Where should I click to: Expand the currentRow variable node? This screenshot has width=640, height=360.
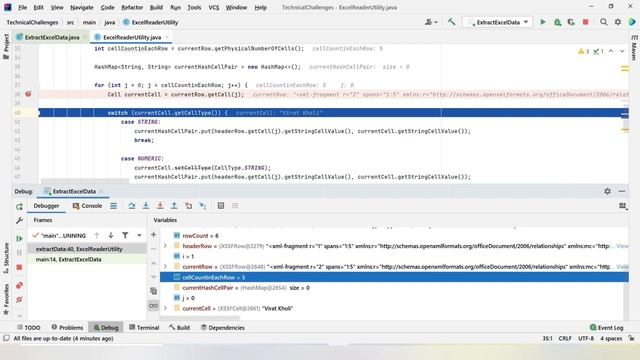(x=165, y=267)
